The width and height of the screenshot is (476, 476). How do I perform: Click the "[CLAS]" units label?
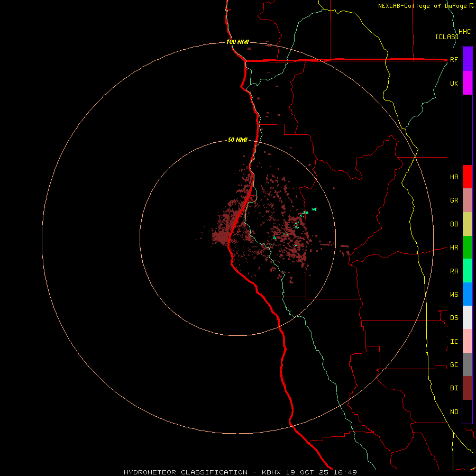(x=447, y=36)
